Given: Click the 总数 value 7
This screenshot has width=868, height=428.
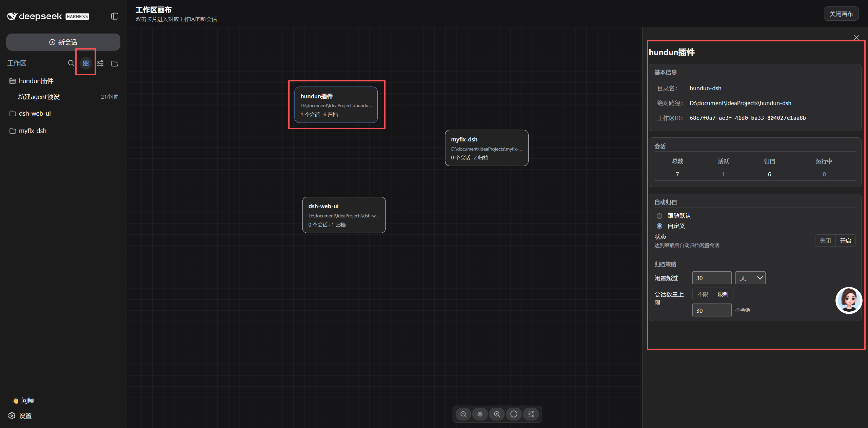Looking at the screenshot, I should [677, 174].
